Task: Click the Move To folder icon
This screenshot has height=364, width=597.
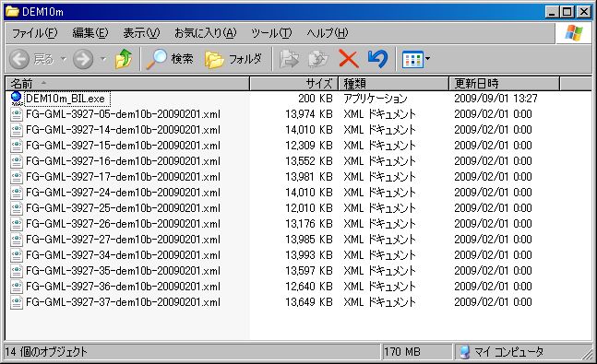Action: point(289,59)
